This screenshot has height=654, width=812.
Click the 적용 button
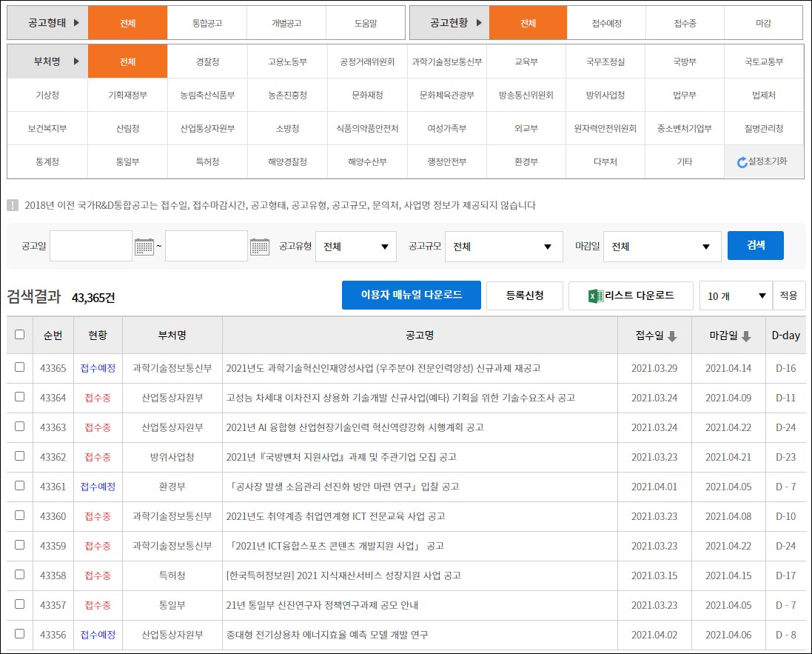(x=789, y=296)
